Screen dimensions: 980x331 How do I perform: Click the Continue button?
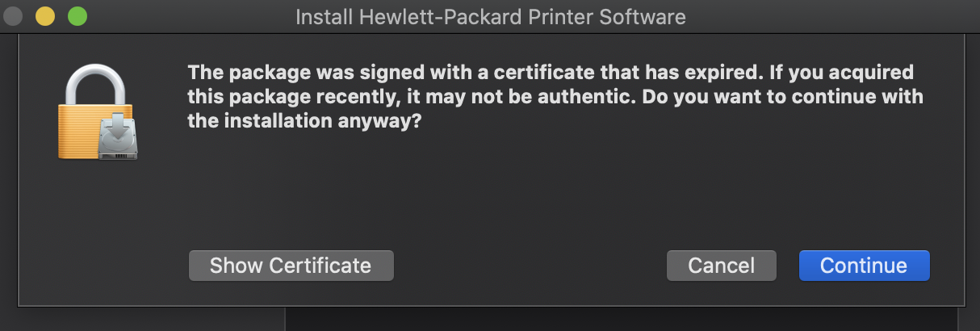864,266
